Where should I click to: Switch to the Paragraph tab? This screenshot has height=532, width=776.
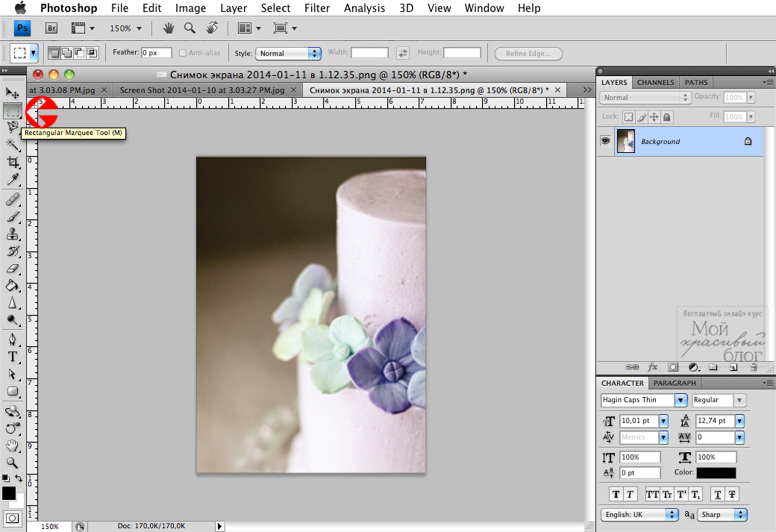coord(675,383)
